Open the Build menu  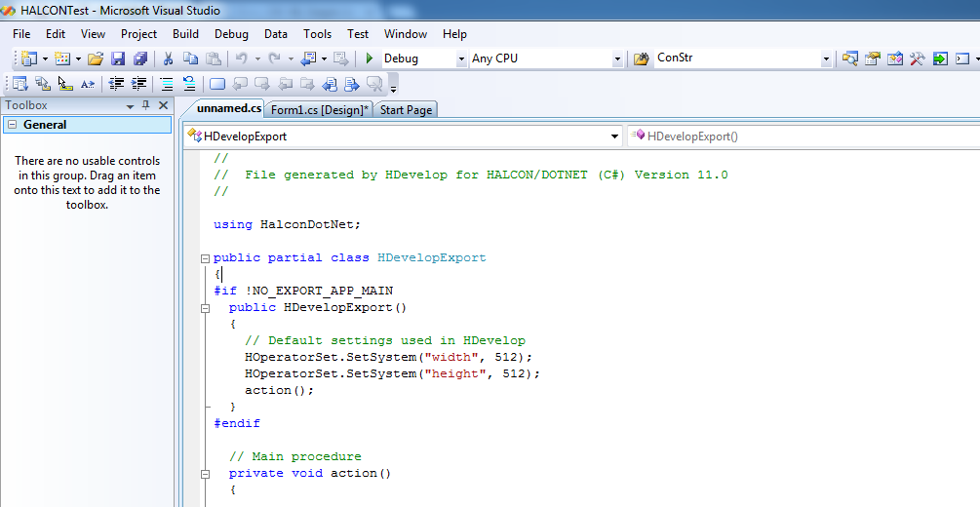[x=185, y=34]
